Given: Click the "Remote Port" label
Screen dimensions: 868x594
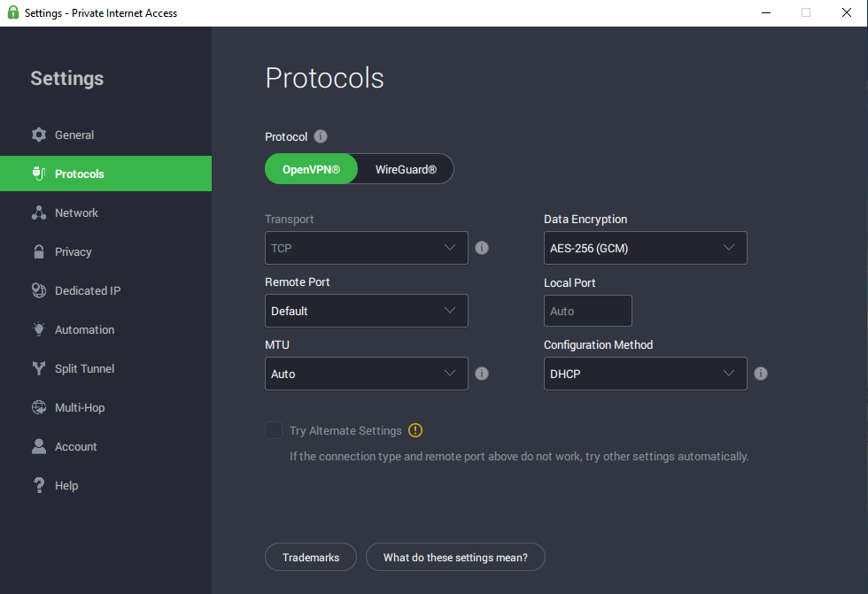Looking at the screenshot, I should pos(298,282).
